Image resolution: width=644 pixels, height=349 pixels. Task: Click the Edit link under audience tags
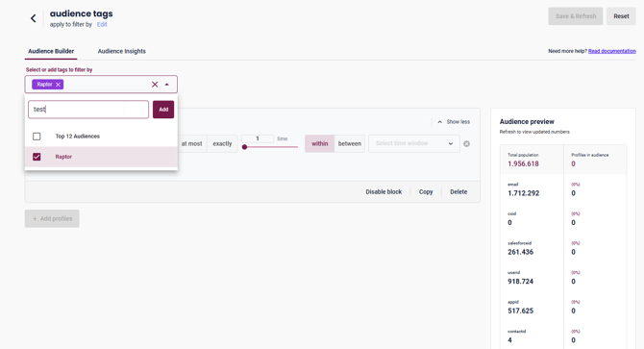click(x=102, y=25)
